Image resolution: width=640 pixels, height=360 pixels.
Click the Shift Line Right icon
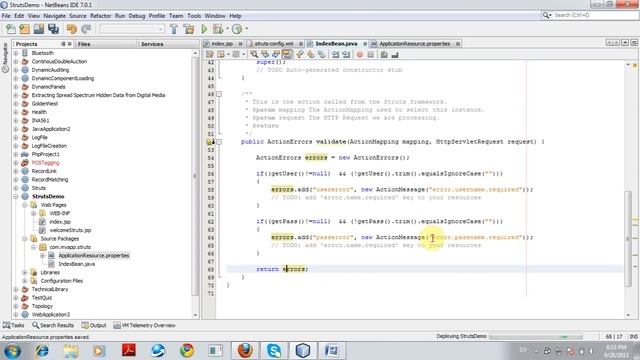[346, 54]
